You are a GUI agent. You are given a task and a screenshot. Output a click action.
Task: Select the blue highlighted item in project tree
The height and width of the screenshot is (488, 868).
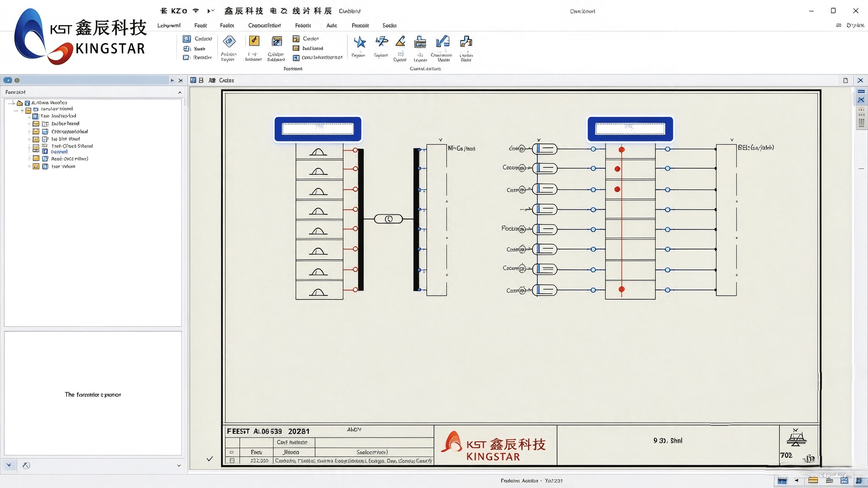coord(59,152)
